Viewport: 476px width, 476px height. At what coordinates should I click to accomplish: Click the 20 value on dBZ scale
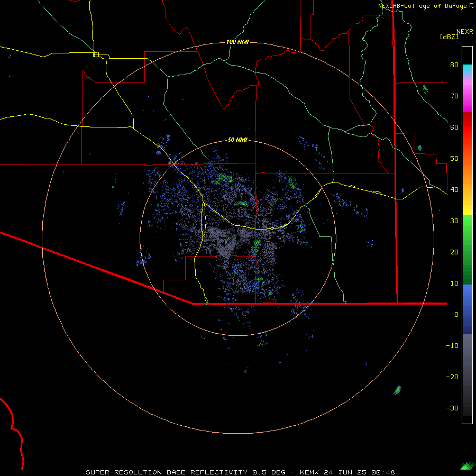click(x=454, y=252)
